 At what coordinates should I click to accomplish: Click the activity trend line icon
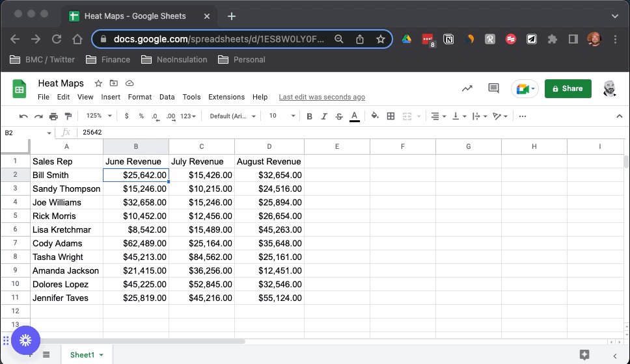point(467,88)
